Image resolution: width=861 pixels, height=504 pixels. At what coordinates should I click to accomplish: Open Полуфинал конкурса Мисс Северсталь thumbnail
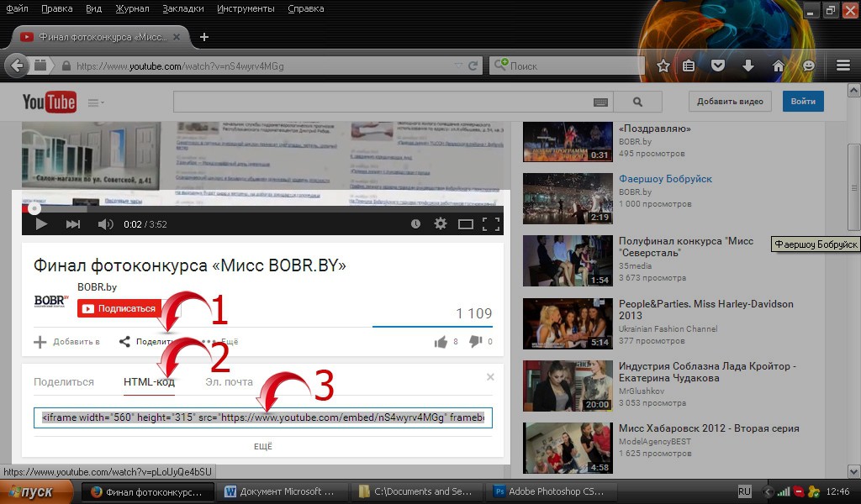pyautogui.click(x=568, y=260)
